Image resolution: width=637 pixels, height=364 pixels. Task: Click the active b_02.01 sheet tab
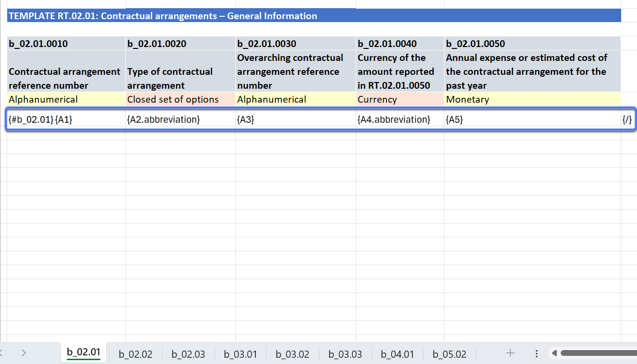(x=84, y=352)
